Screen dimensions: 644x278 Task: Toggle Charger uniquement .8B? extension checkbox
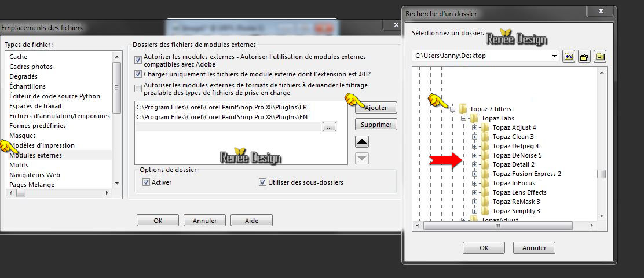click(x=138, y=74)
